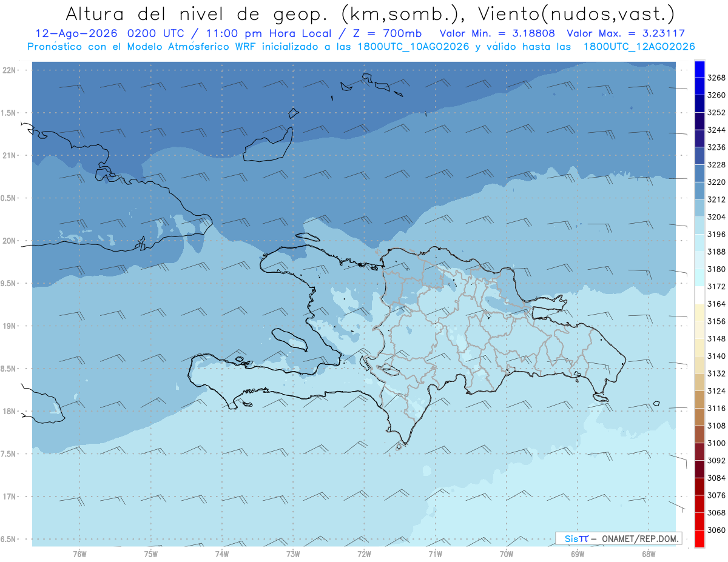Pick the legend swatch between 3212 and 3204

(x=699, y=208)
